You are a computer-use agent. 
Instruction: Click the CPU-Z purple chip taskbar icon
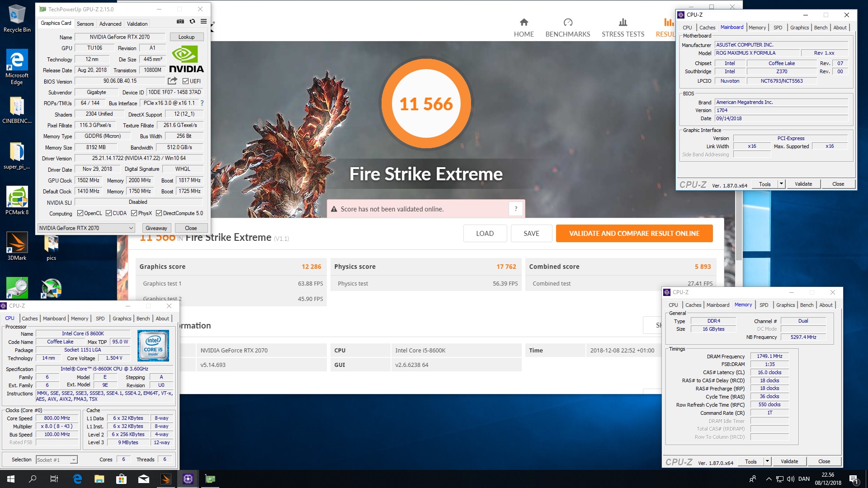[188, 479]
